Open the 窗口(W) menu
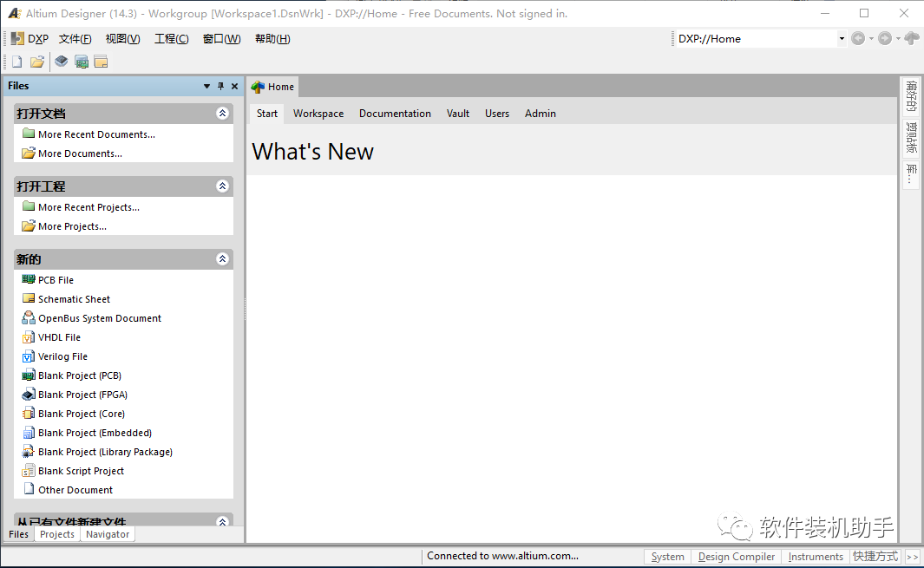 (221, 39)
